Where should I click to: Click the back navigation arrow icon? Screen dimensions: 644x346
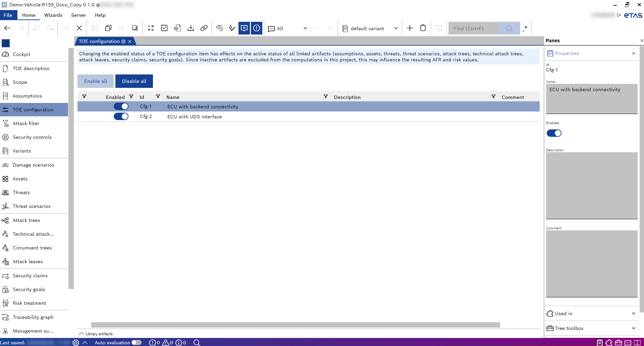click(7, 28)
